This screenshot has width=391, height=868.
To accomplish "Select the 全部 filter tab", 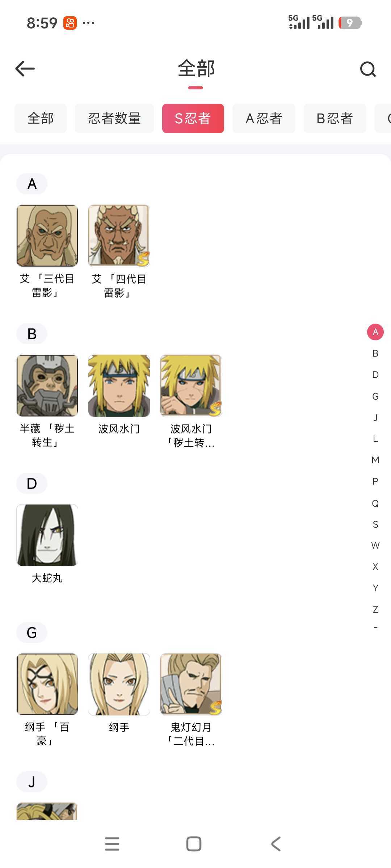I will pyautogui.click(x=41, y=118).
